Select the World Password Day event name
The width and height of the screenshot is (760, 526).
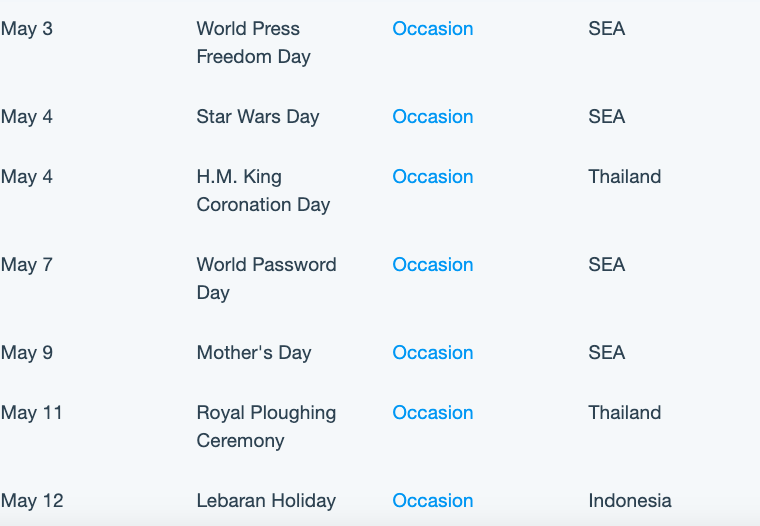(266, 279)
